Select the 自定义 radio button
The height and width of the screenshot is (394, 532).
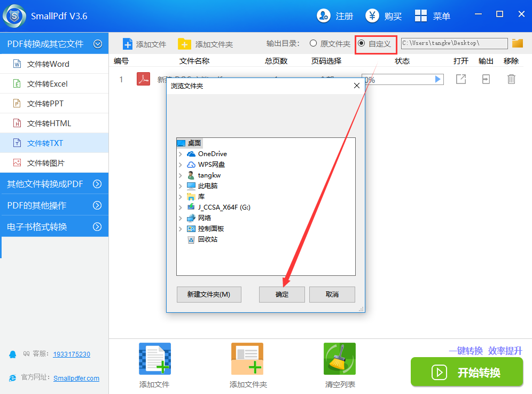tap(361, 43)
